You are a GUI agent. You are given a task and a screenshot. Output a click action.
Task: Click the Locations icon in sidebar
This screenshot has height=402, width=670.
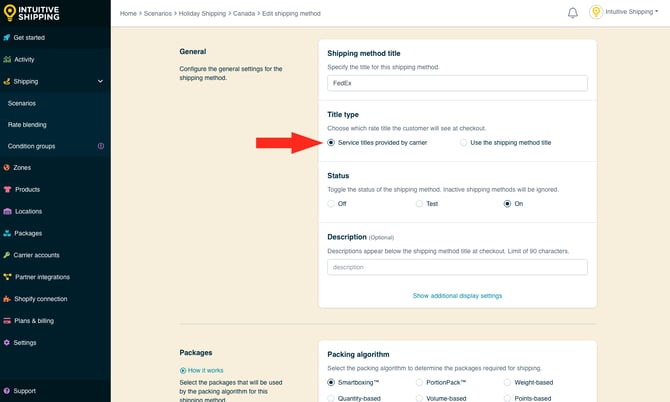point(8,211)
